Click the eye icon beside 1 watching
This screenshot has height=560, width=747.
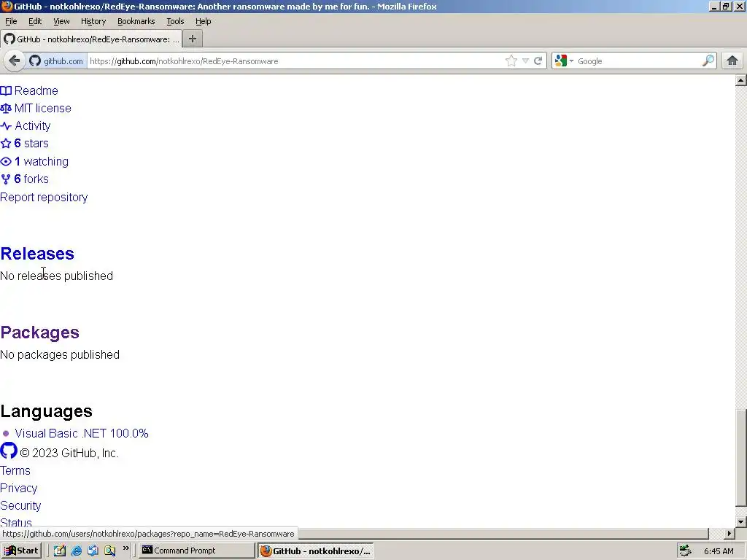(x=6, y=161)
